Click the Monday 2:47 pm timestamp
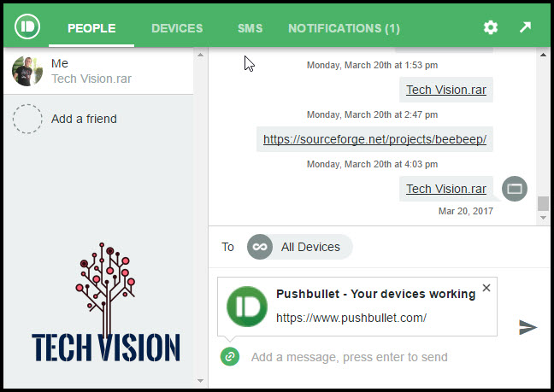This screenshot has width=554, height=392. (372, 114)
